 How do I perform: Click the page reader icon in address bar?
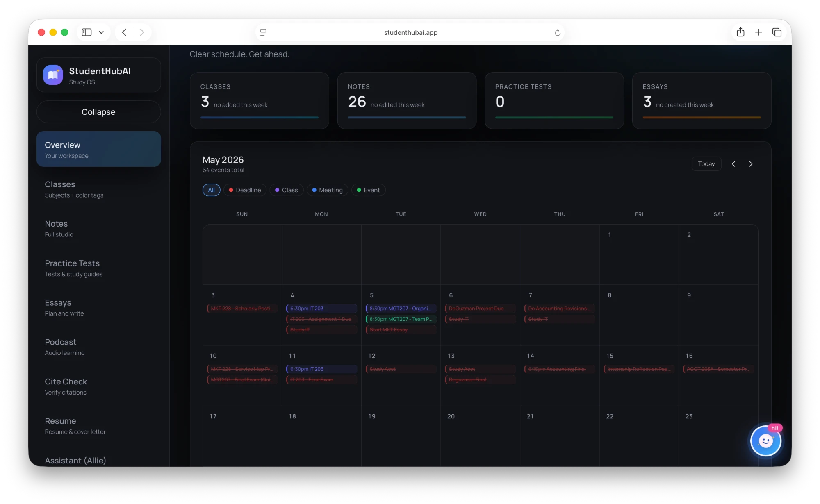pos(263,32)
